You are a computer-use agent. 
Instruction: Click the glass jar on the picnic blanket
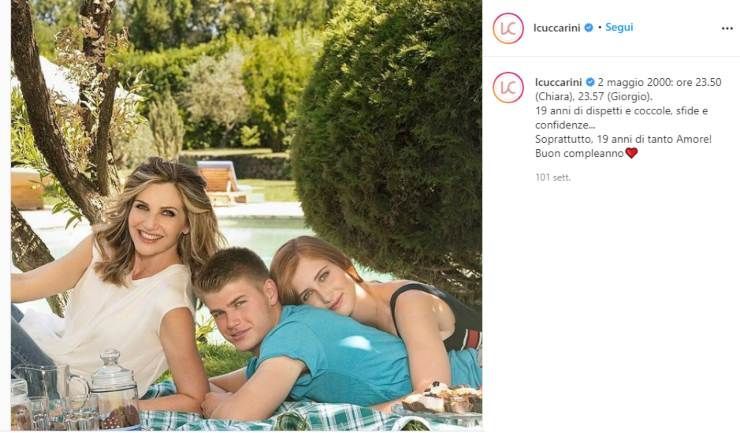[115, 390]
